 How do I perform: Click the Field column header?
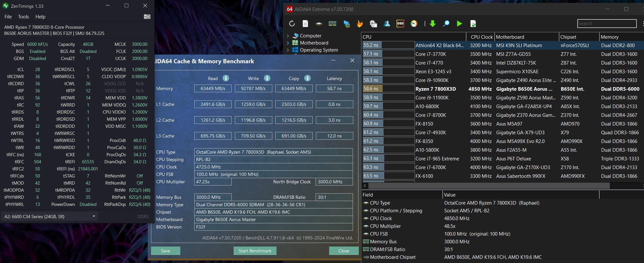[x=402, y=195]
